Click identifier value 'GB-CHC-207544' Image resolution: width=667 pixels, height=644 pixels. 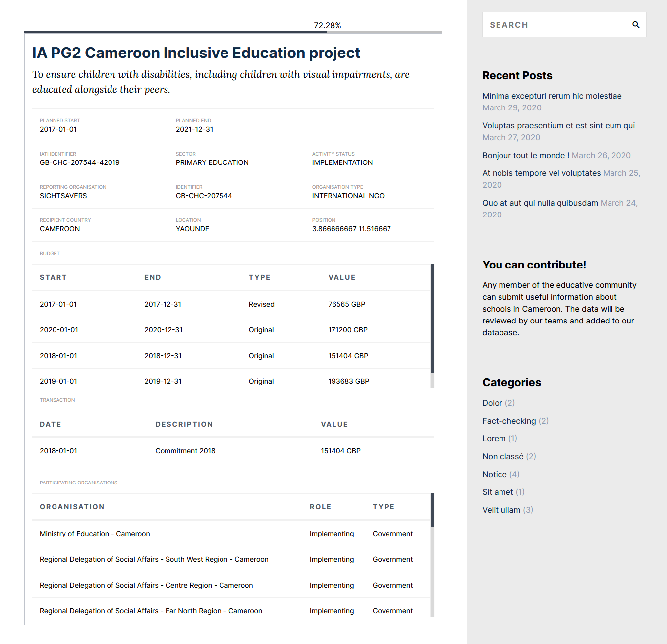pos(204,196)
